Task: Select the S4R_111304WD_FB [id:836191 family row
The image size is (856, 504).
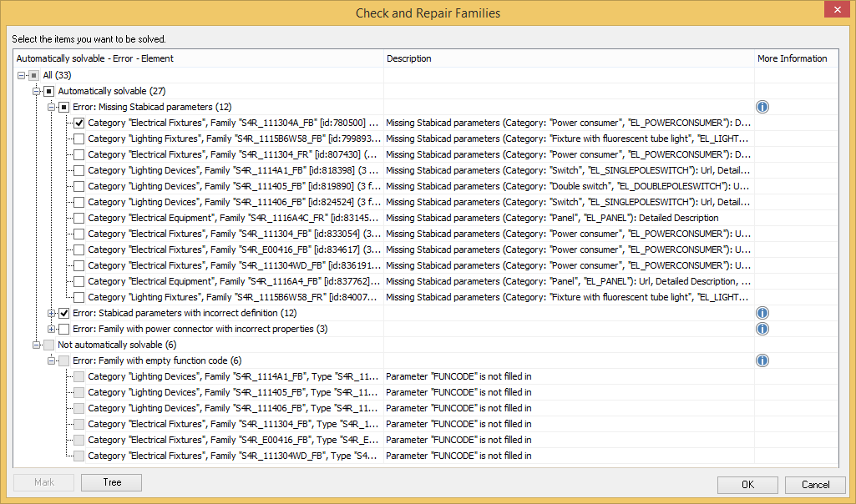Action: [x=425, y=265]
